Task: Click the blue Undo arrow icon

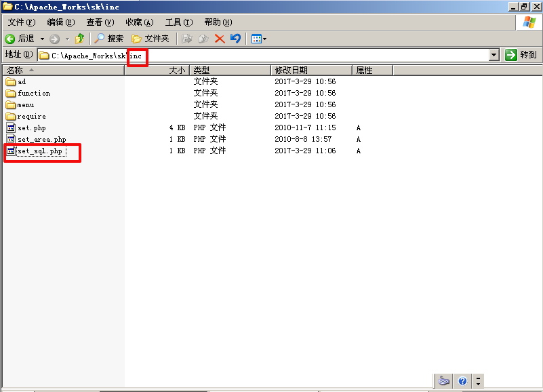Action: pos(235,38)
